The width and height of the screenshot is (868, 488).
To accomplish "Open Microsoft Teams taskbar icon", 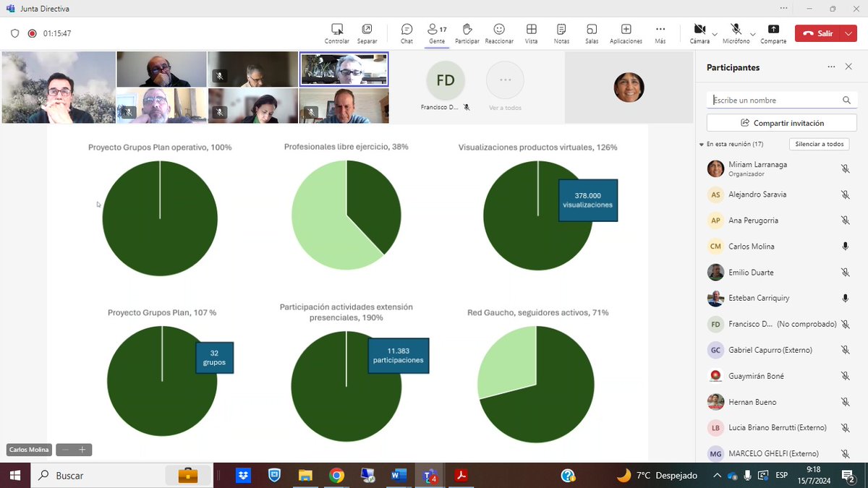I will tap(430, 475).
